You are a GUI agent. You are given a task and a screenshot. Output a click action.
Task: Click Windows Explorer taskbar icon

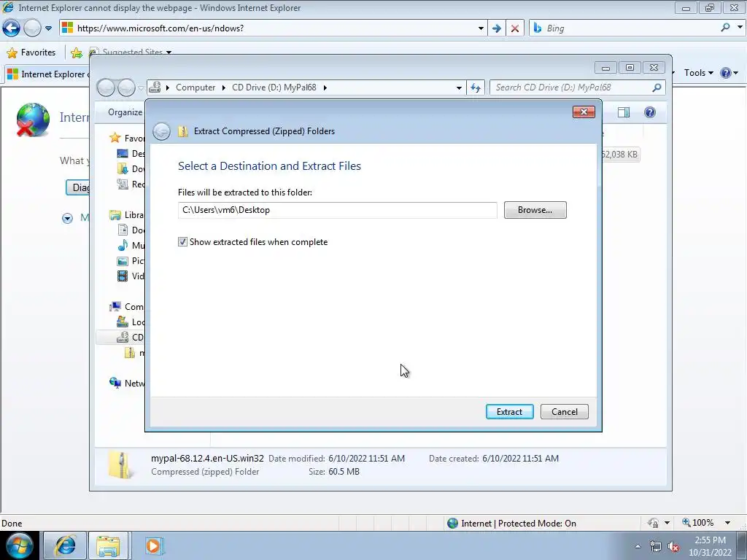pyautogui.click(x=108, y=545)
